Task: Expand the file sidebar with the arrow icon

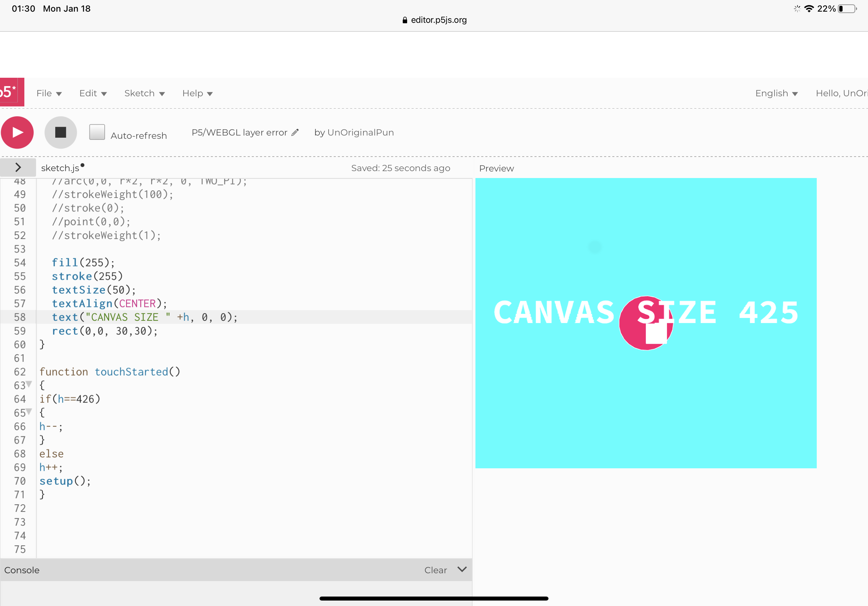Action: pos(18,167)
